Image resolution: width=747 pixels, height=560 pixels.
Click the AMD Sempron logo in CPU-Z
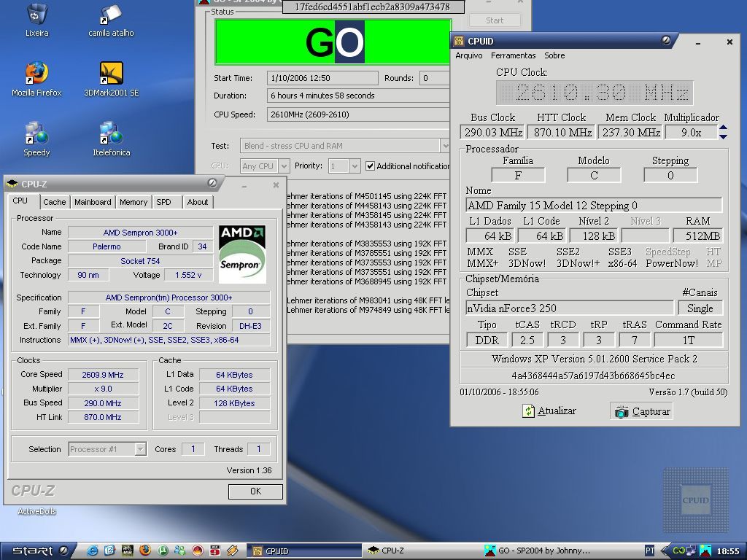pyautogui.click(x=242, y=254)
